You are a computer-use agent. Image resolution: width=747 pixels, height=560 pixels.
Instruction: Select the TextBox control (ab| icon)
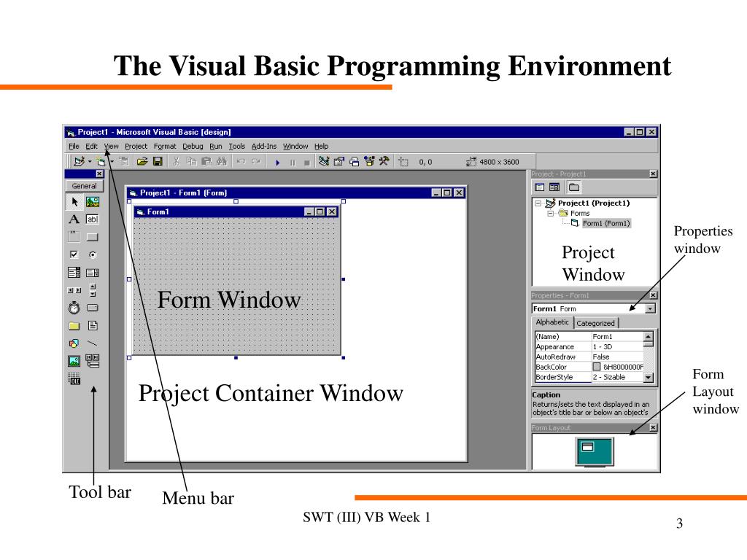[93, 219]
